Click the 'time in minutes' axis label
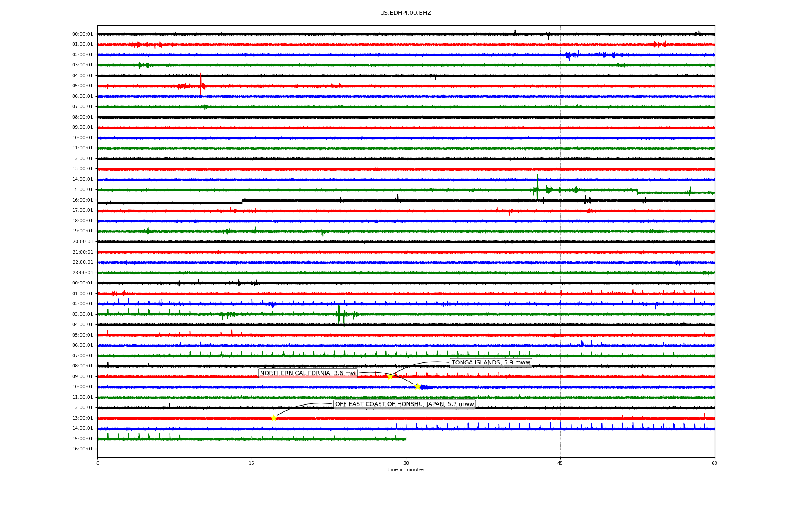 (406, 469)
